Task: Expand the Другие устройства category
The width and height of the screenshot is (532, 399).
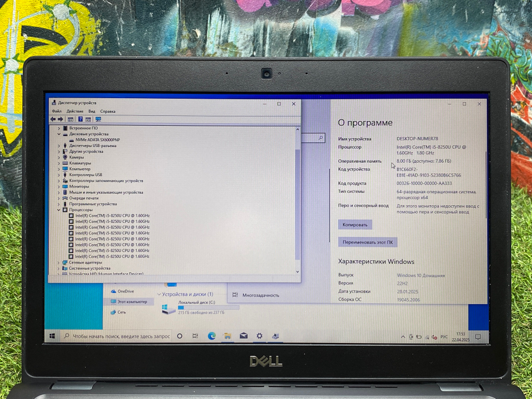Action: point(59,151)
